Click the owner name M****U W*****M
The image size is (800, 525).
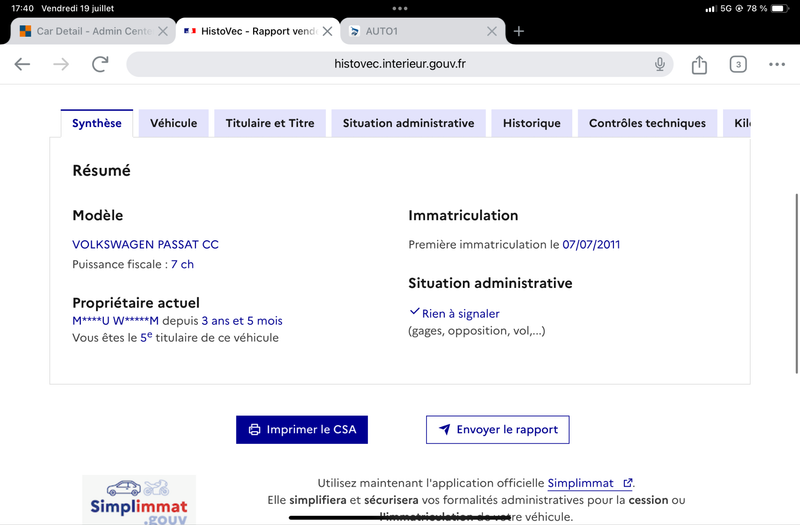click(115, 321)
